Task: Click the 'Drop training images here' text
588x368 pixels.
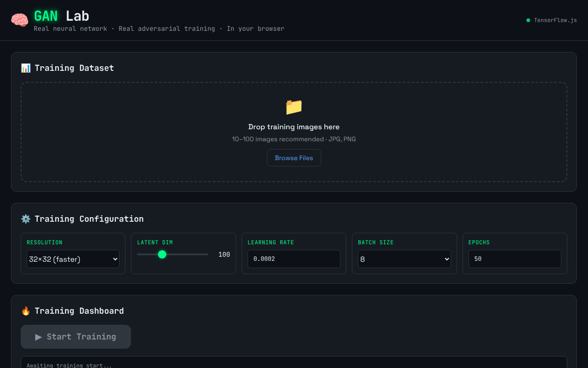Action: [x=294, y=127]
